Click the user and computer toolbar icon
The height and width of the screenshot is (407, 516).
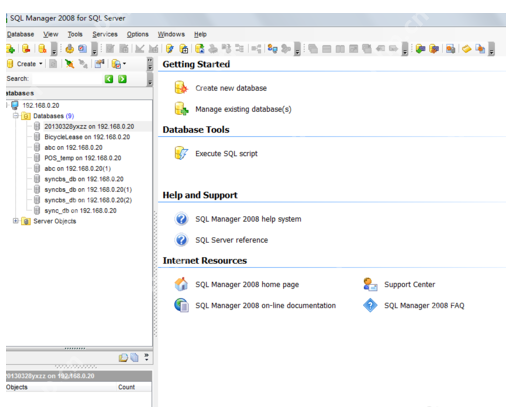[x=273, y=49]
